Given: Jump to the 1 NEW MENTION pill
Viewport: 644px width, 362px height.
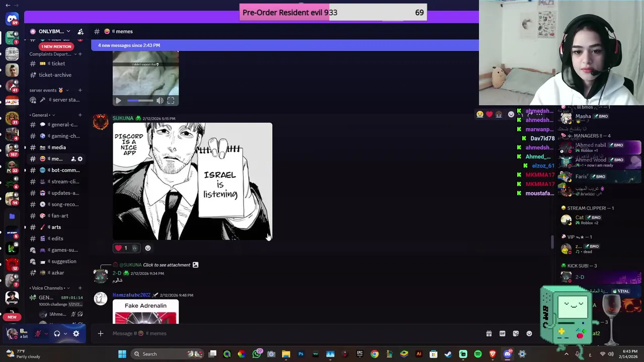Looking at the screenshot, I should click(x=56, y=46).
